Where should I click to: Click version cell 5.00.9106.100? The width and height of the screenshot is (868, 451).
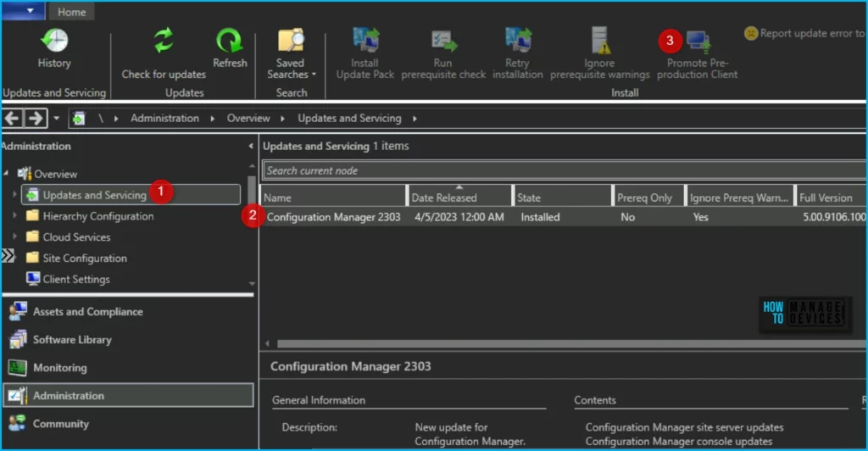835,217
